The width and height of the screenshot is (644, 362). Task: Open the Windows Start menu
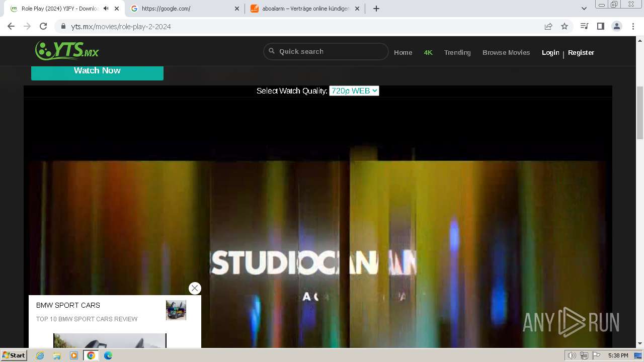(x=14, y=355)
